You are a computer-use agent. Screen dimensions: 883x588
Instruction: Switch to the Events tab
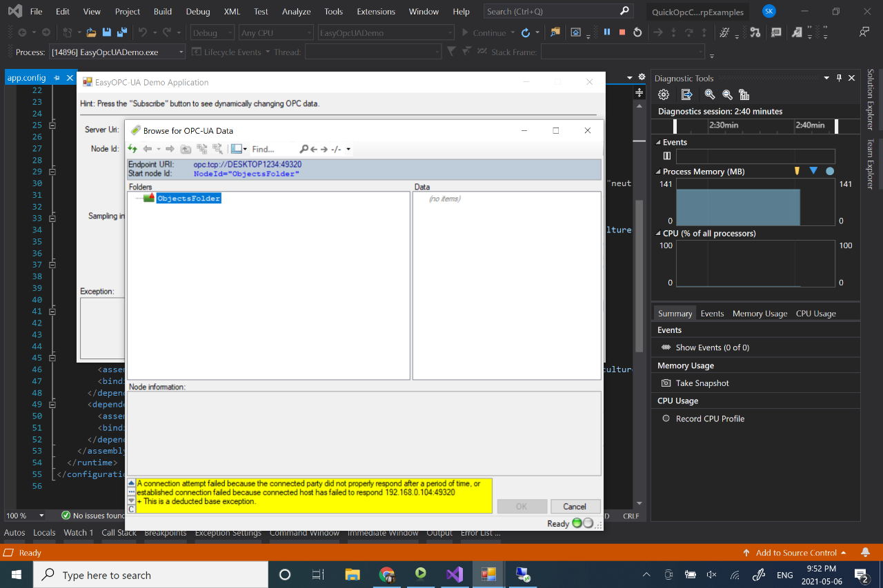coord(712,314)
